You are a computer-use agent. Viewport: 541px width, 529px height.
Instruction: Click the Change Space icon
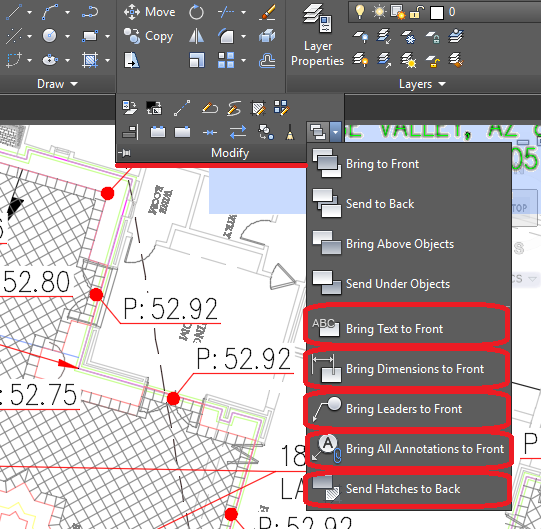(154, 107)
